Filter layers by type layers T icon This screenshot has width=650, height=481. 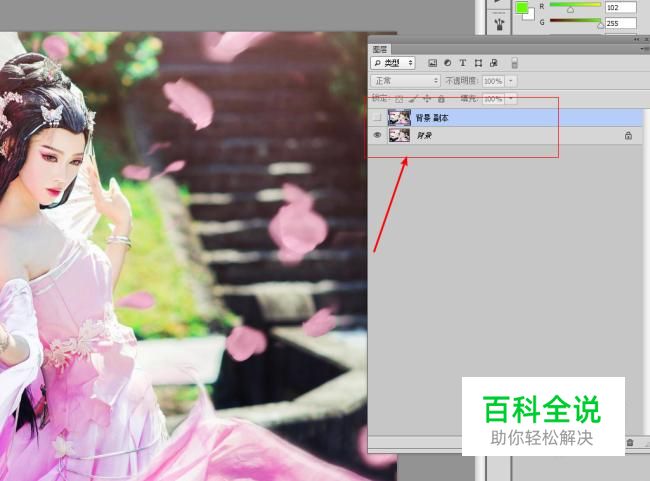click(x=463, y=63)
